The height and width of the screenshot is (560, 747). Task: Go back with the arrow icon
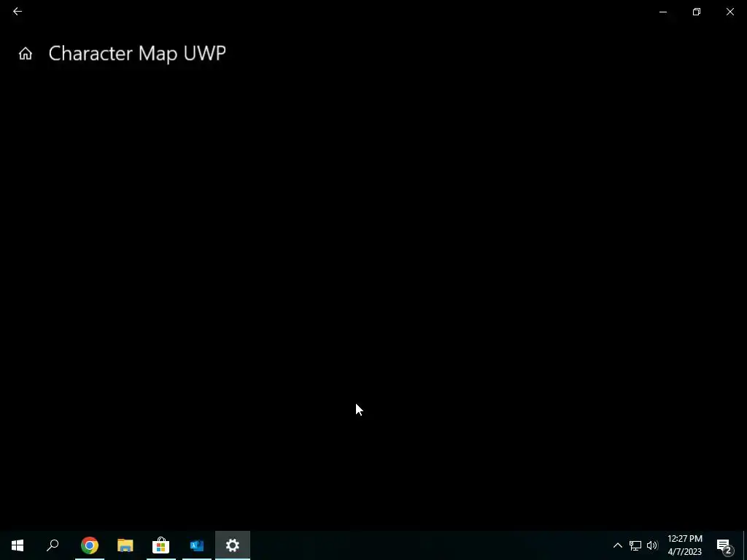tap(18, 12)
